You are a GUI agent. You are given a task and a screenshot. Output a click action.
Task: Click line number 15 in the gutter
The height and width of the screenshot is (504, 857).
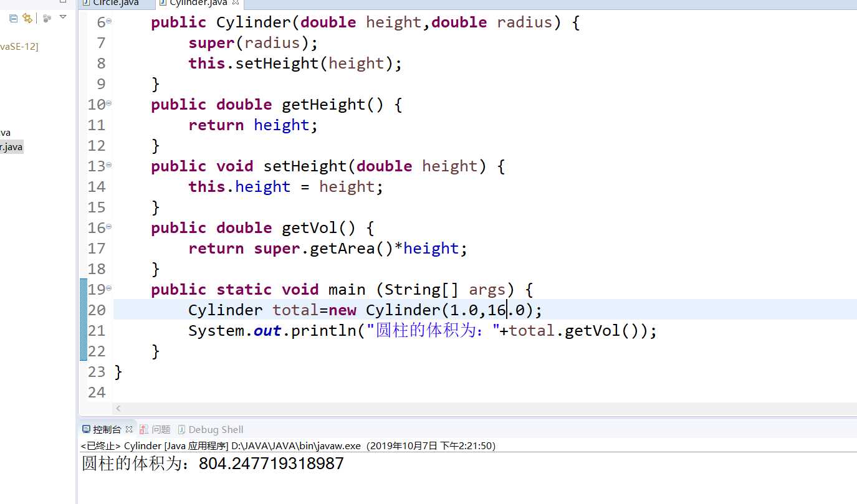pos(97,207)
